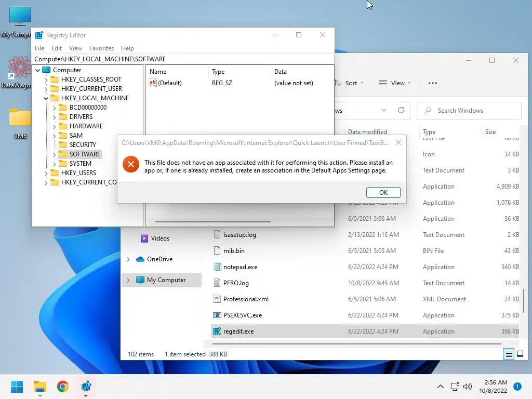Screen dimensions: 532x399
Task: Select Professional.xml file icon
Action: tap(217, 299)
